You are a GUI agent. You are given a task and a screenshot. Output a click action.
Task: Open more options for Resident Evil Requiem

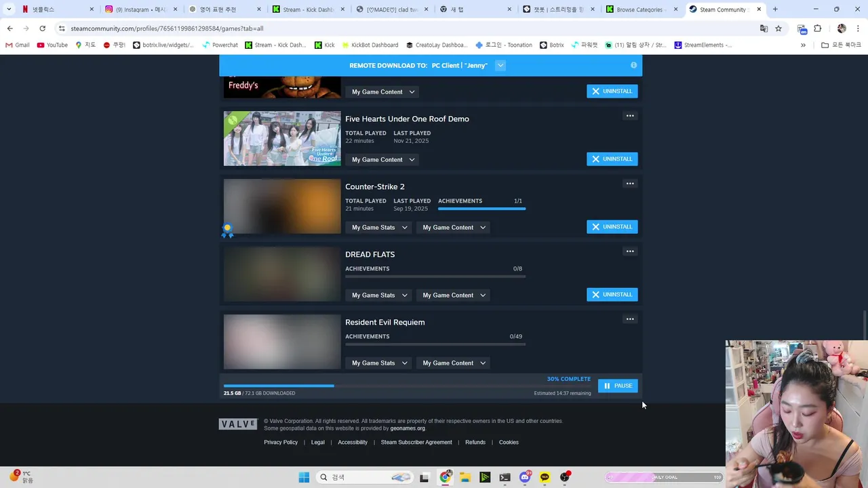click(x=630, y=319)
